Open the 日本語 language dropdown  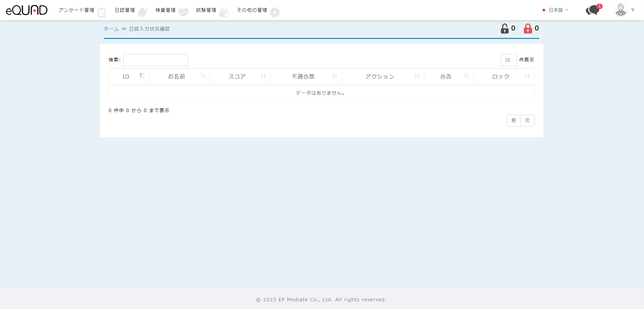point(556,10)
